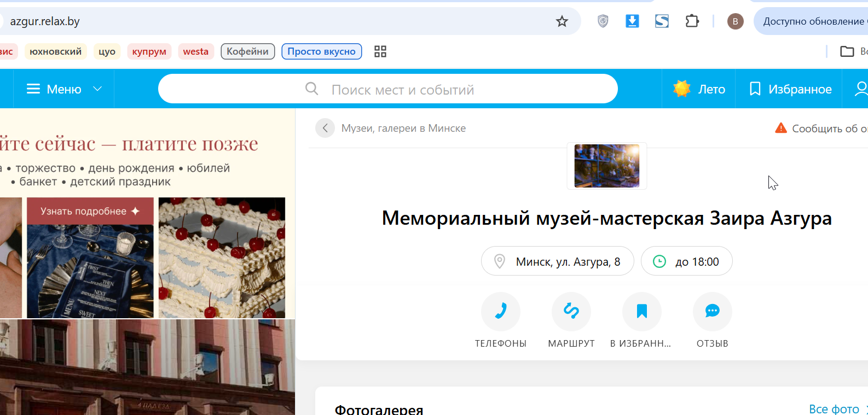Expand the Меню dropdown chevron

(97, 89)
